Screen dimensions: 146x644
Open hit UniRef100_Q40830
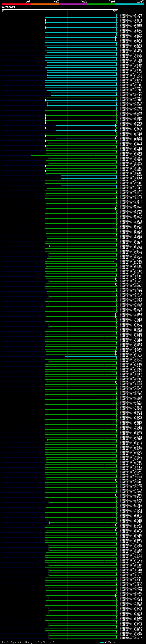click(x=131, y=130)
